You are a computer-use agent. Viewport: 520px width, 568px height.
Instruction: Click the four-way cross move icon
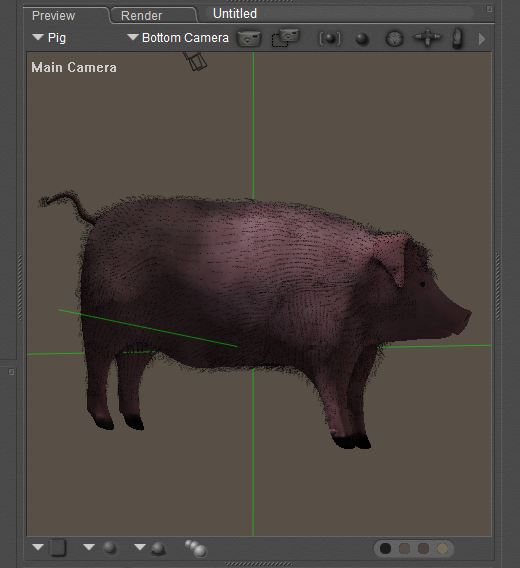click(x=427, y=38)
